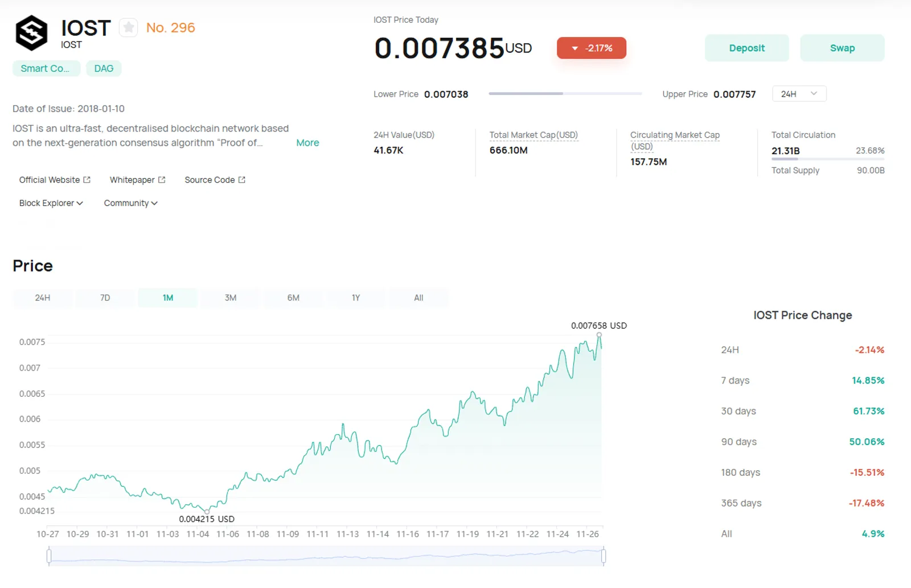Expand description with the More link

[307, 143]
